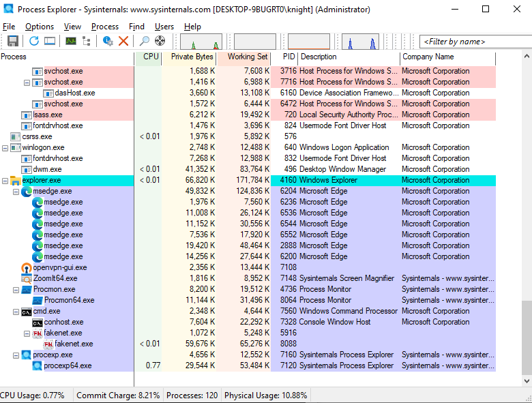The image size is (532, 403).
Task: Open the Options menu
Action: tap(40, 27)
